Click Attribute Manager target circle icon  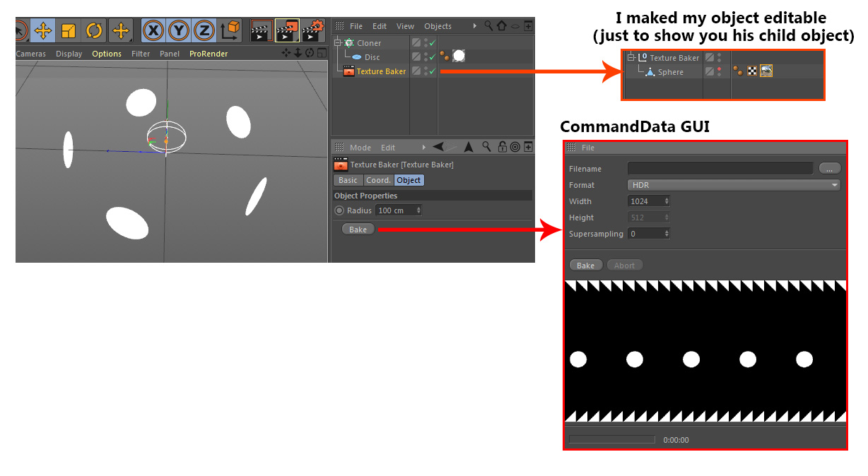coord(515,147)
